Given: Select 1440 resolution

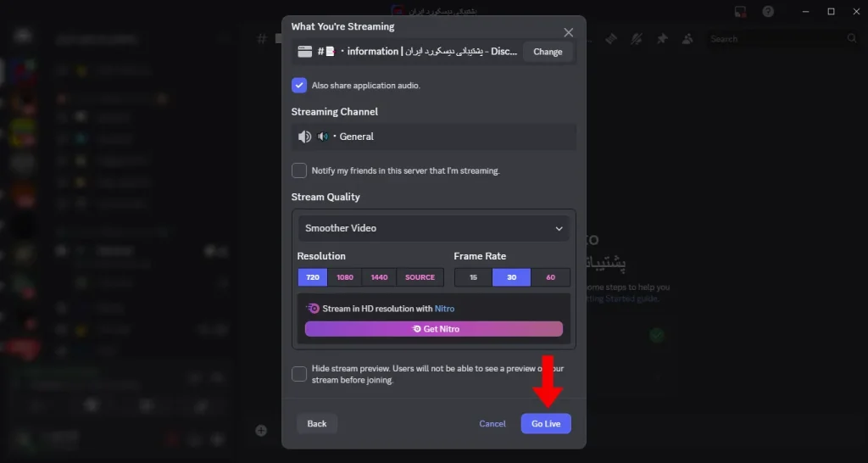Looking at the screenshot, I should (x=379, y=277).
